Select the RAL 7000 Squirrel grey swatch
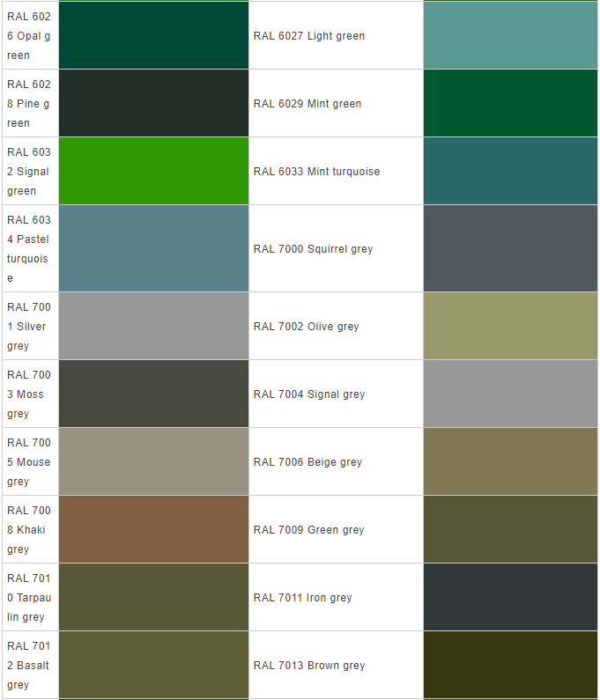 (x=510, y=248)
